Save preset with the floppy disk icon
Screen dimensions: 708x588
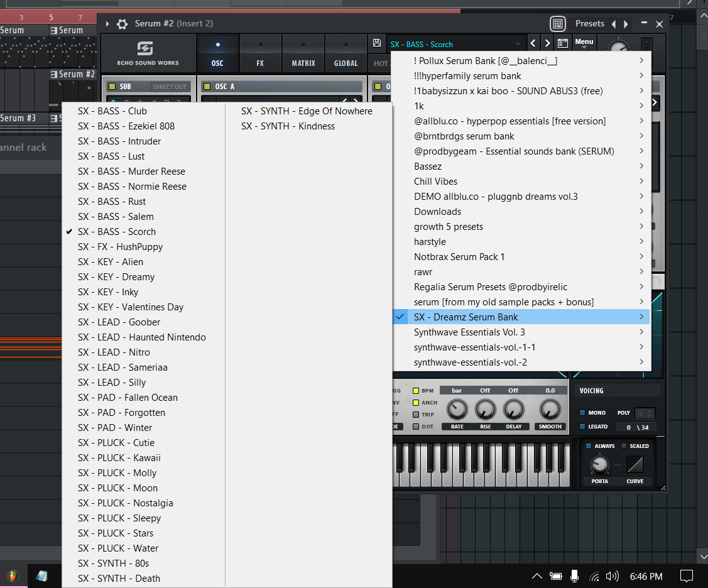tap(376, 43)
